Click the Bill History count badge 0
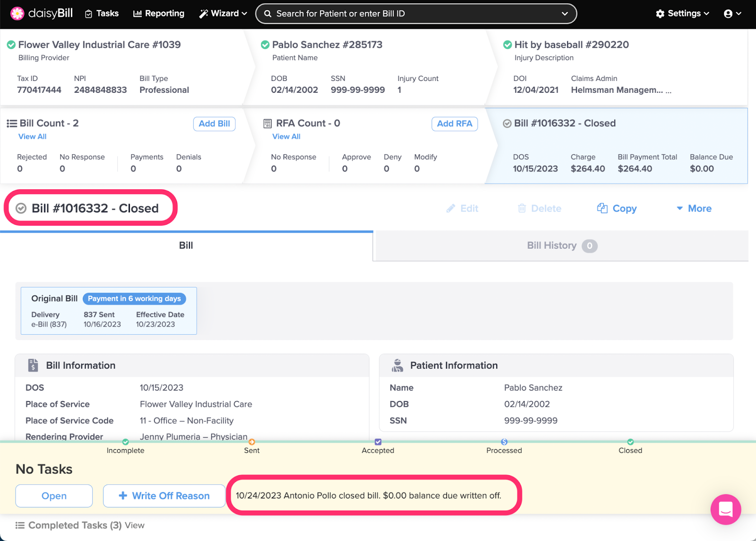The width and height of the screenshot is (756, 541). tap(589, 246)
